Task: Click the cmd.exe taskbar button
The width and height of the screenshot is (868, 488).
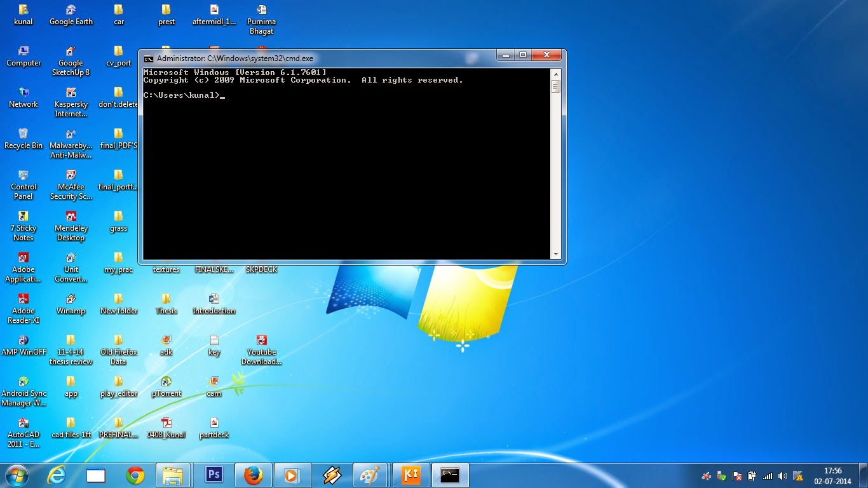Action: coord(451,475)
